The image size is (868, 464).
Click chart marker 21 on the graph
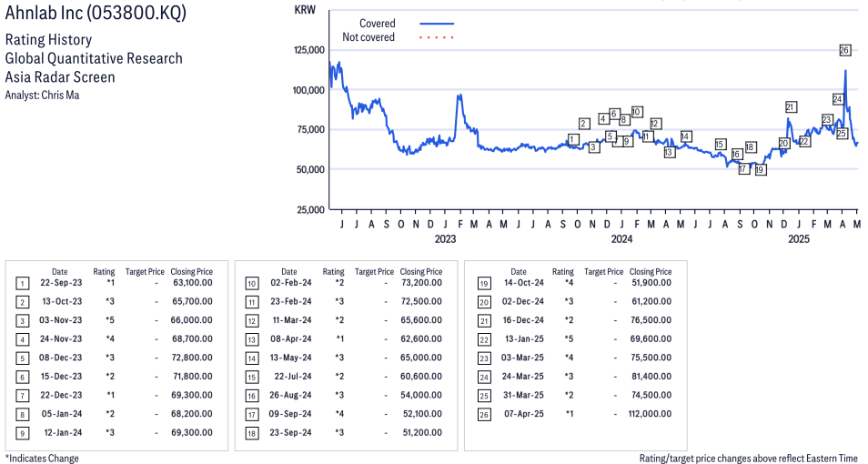(791, 107)
